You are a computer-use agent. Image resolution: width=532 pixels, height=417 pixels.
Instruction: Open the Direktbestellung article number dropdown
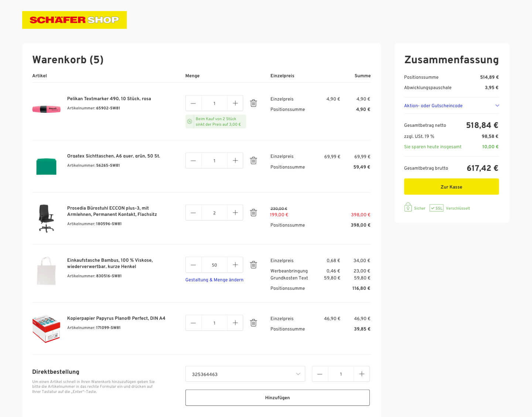click(298, 374)
